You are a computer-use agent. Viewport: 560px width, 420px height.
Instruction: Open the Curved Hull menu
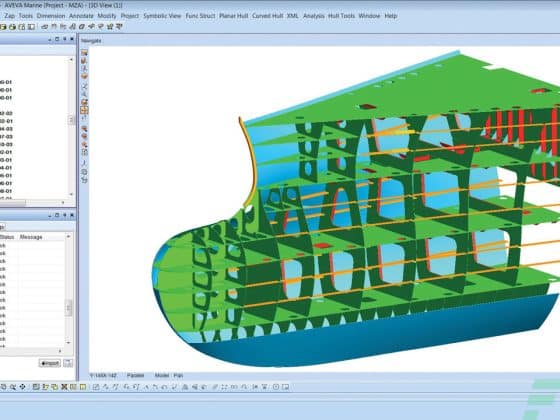[x=268, y=16]
